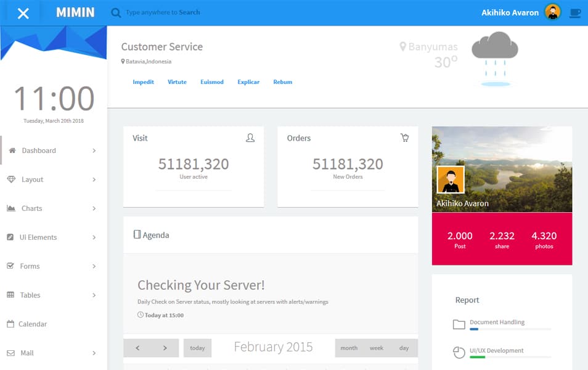Image resolution: width=588 pixels, height=370 pixels.
Task: Click the Ui Elements sidebar icon
Action: 11,237
